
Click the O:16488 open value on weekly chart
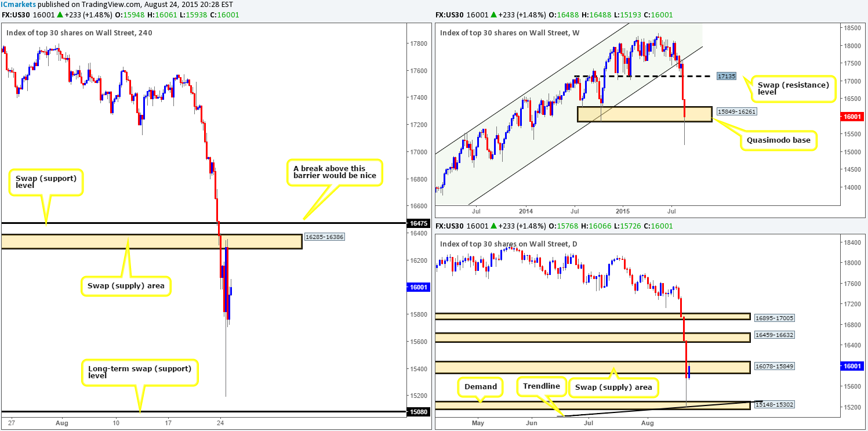(565, 15)
